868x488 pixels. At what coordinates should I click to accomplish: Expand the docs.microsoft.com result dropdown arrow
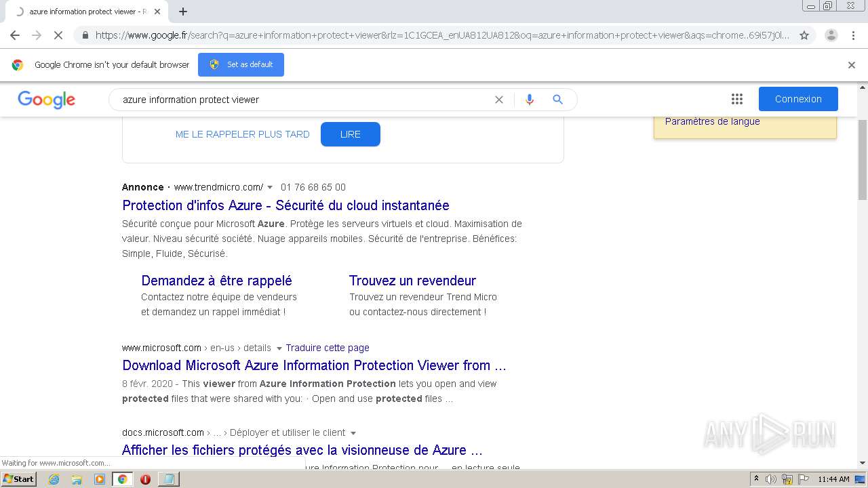pyautogui.click(x=353, y=433)
